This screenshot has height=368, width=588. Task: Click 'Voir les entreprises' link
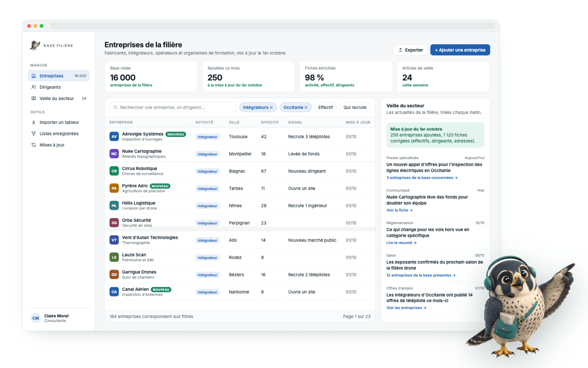[x=406, y=308]
